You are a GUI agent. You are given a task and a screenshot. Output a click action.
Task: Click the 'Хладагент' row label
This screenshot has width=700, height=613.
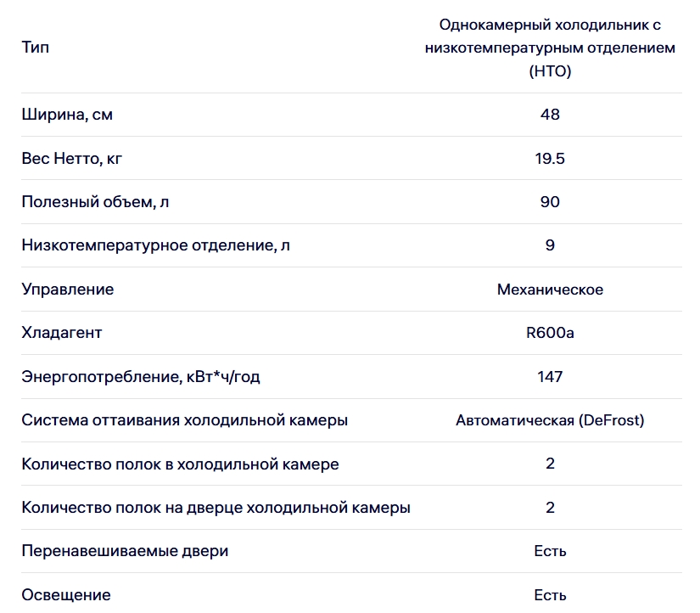pyautogui.click(x=62, y=333)
